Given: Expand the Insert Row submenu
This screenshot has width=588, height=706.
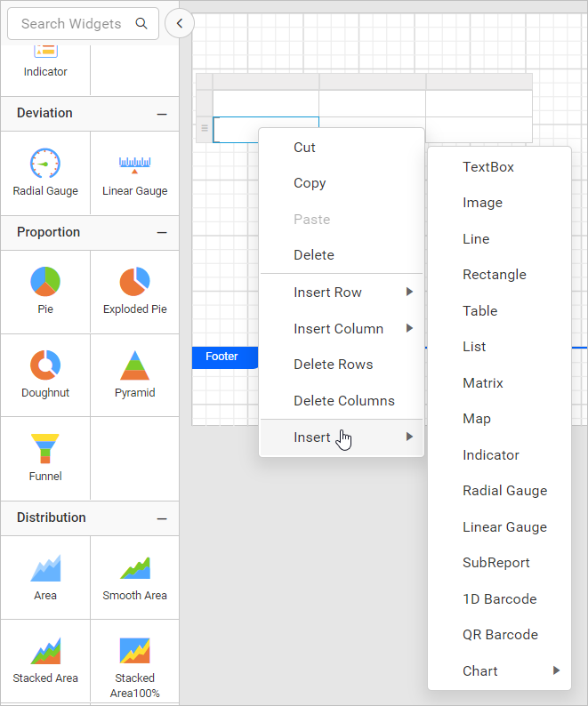Looking at the screenshot, I should click(342, 293).
